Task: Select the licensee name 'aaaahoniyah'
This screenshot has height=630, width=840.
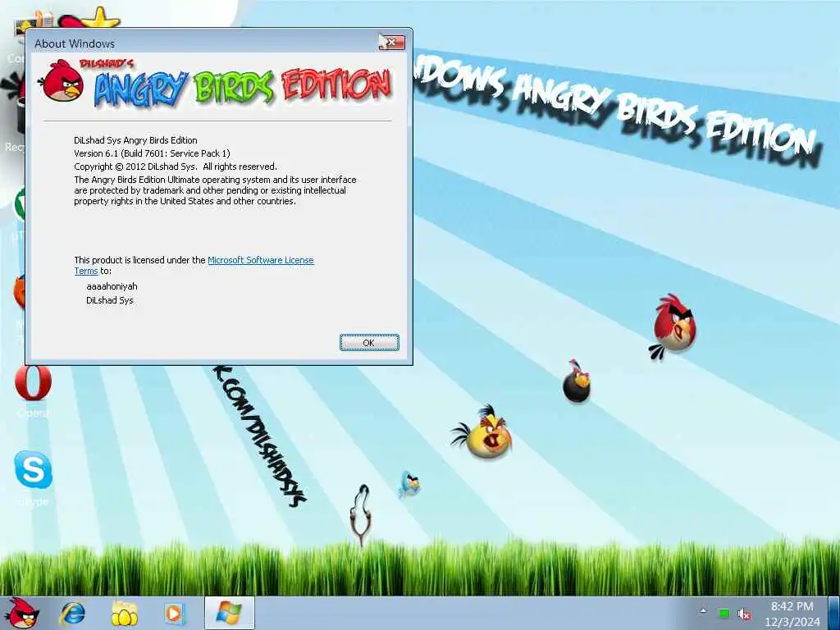Action: coord(112,286)
